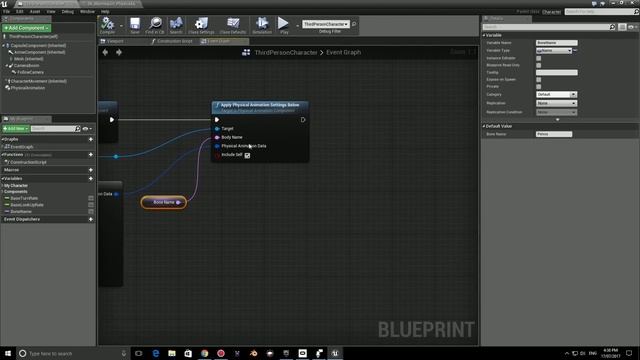Add a new function with plus icon
Image resolution: width=640 pixels, height=360 pixels.
[91, 155]
